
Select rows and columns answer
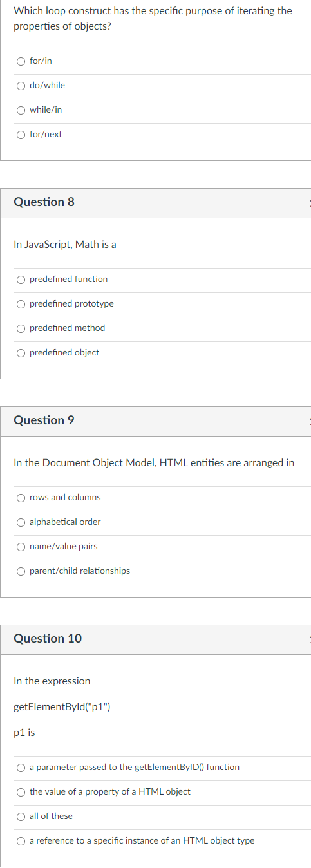tap(21, 498)
